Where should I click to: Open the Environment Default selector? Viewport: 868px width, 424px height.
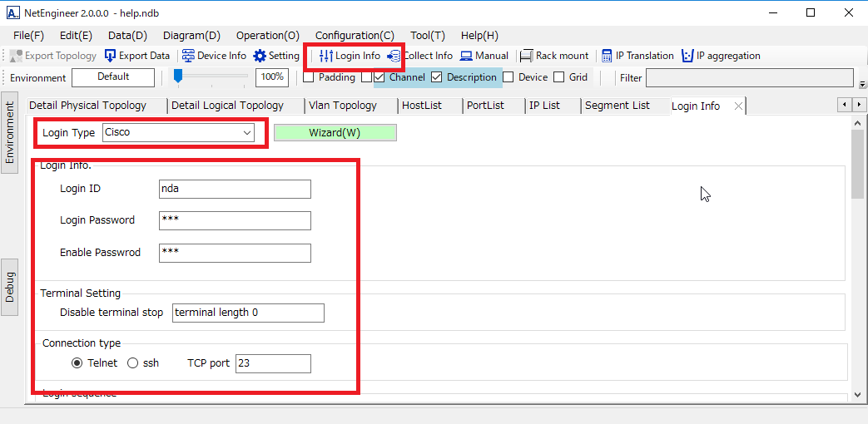pos(113,77)
